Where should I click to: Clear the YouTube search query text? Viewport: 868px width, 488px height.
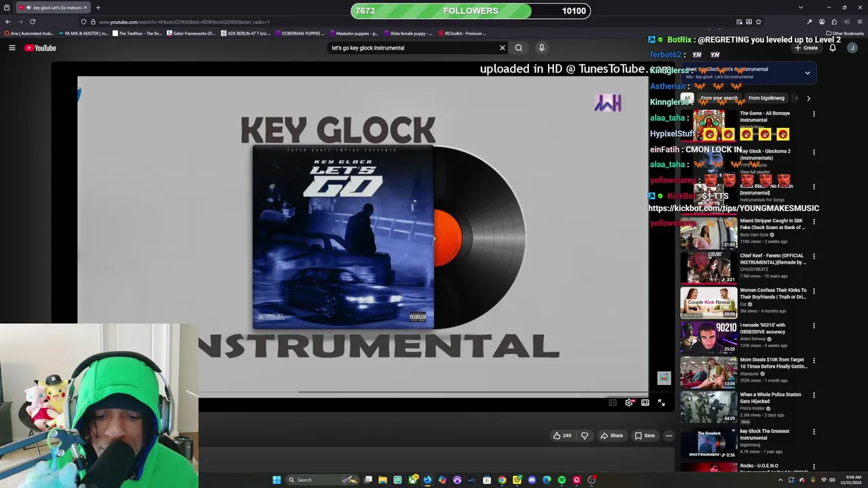click(x=502, y=47)
